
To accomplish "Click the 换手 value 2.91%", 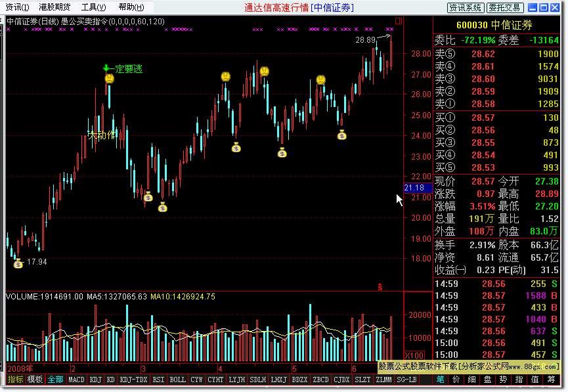I will [483, 246].
